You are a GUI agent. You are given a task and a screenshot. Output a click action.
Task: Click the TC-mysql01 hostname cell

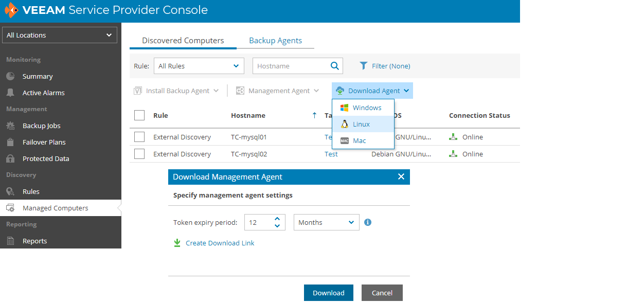click(249, 137)
